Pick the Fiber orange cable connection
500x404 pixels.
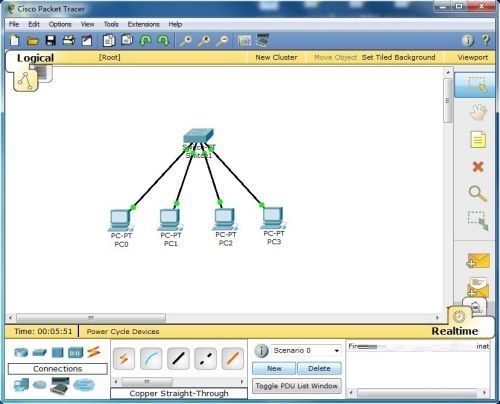[233, 359]
